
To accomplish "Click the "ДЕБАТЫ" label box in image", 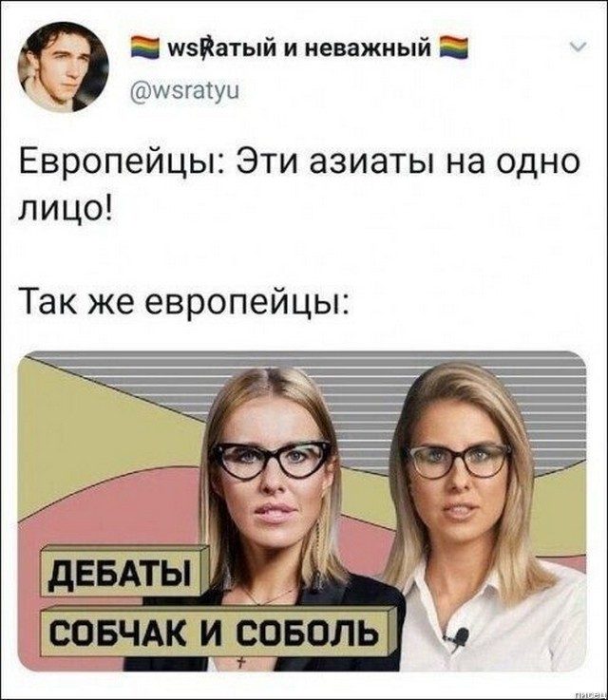I will 122,572.
